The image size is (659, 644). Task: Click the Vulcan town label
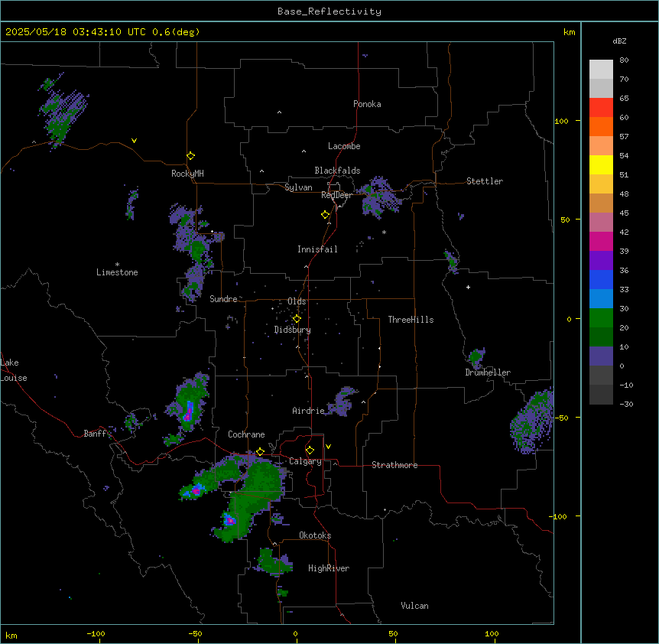[x=415, y=606]
